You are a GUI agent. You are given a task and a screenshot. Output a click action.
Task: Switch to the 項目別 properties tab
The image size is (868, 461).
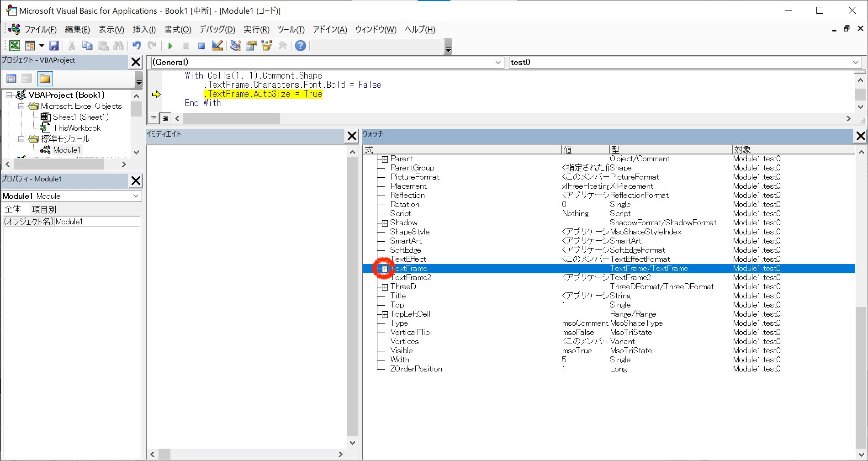44,209
